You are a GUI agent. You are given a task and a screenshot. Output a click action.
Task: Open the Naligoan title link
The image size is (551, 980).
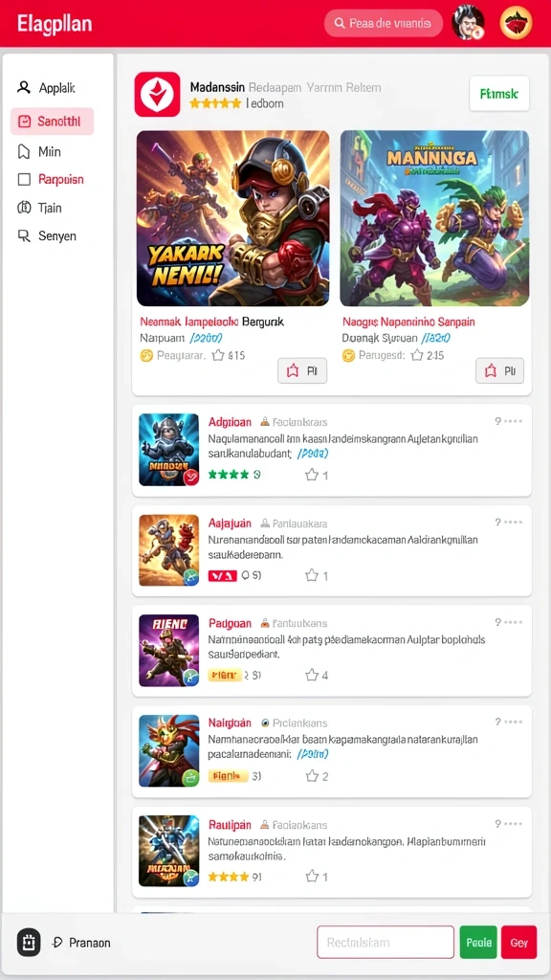tap(230, 723)
